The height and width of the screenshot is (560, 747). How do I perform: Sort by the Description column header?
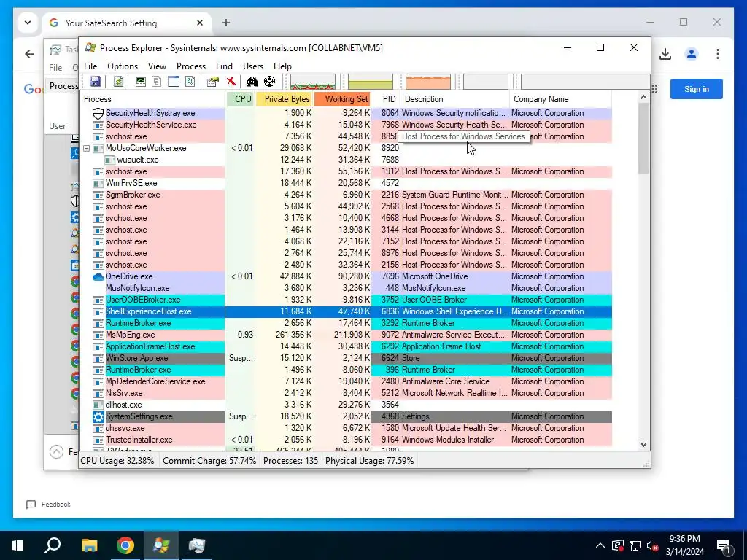click(x=455, y=99)
